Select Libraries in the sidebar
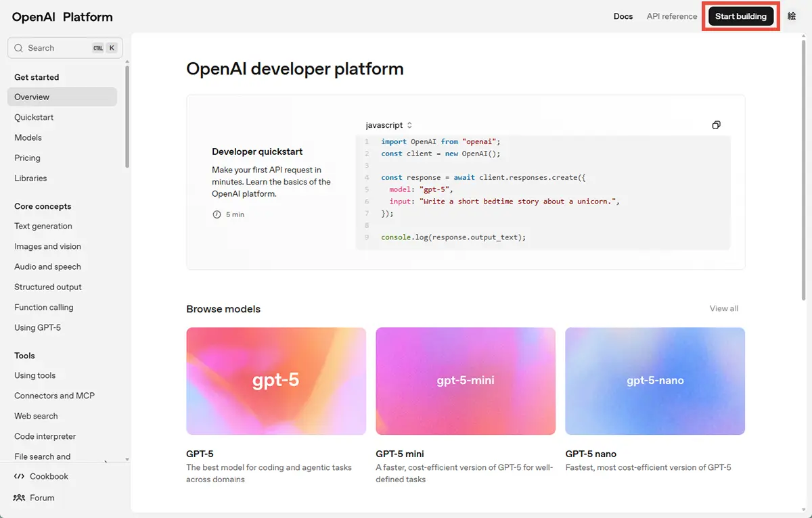This screenshot has height=518, width=812. coord(30,178)
